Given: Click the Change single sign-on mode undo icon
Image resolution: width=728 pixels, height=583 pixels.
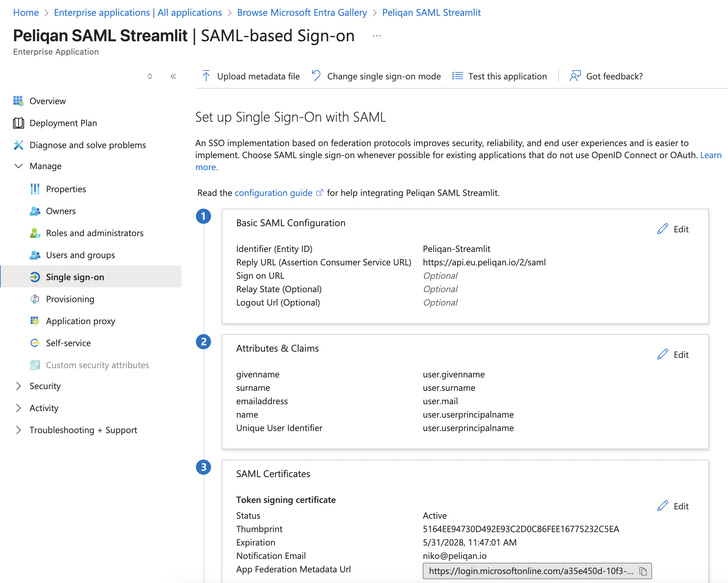Looking at the screenshot, I should coord(316,76).
